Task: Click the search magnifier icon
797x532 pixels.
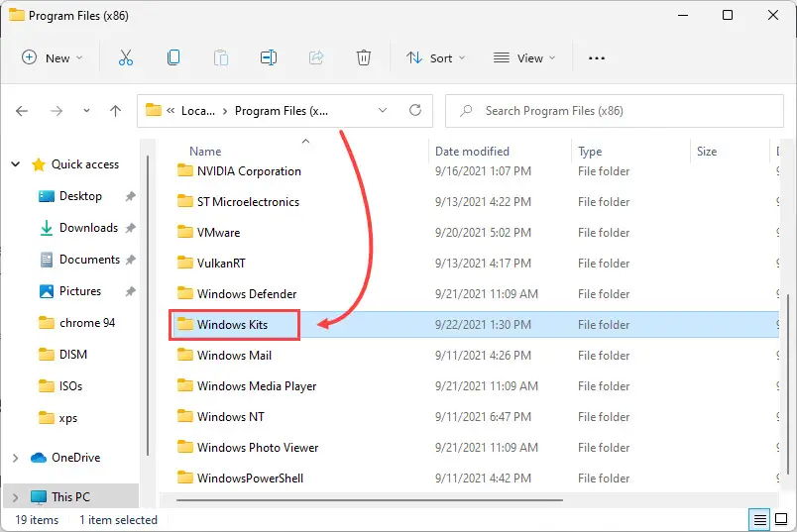Action: tap(466, 110)
